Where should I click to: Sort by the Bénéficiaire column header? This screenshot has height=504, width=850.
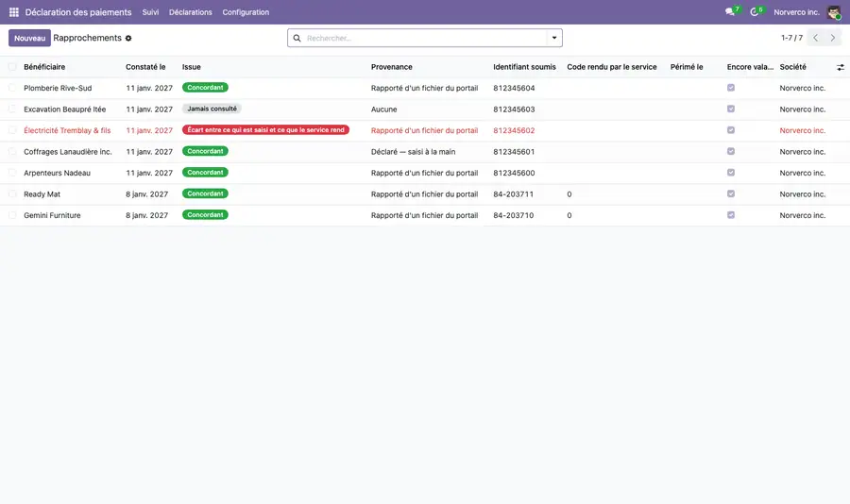44,67
